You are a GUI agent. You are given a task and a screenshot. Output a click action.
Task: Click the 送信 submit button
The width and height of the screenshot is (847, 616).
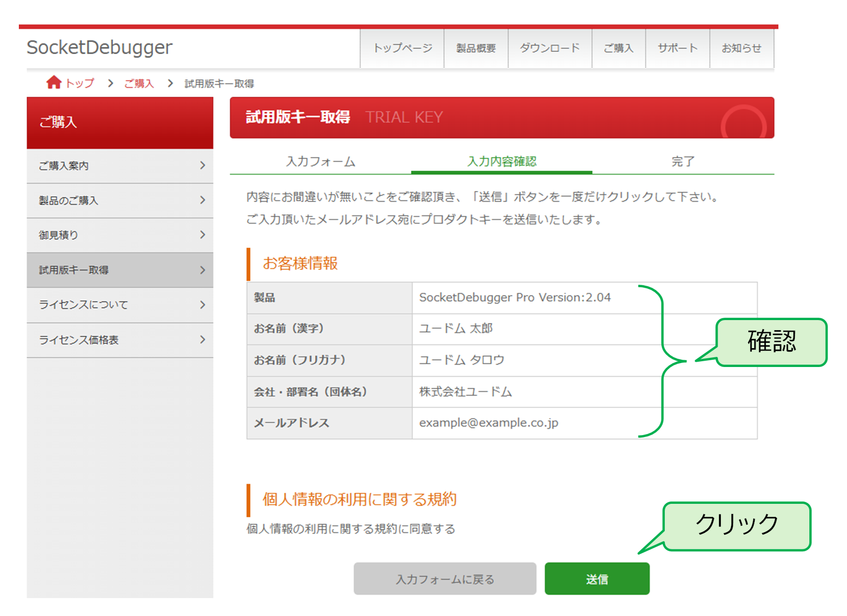click(597, 578)
